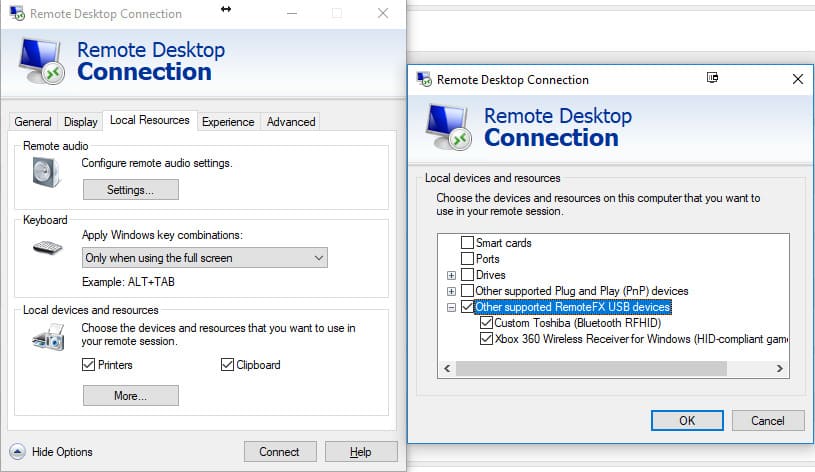Click the left arrow of device list scrollbar
The image size is (815, 472).
point(447,369)
